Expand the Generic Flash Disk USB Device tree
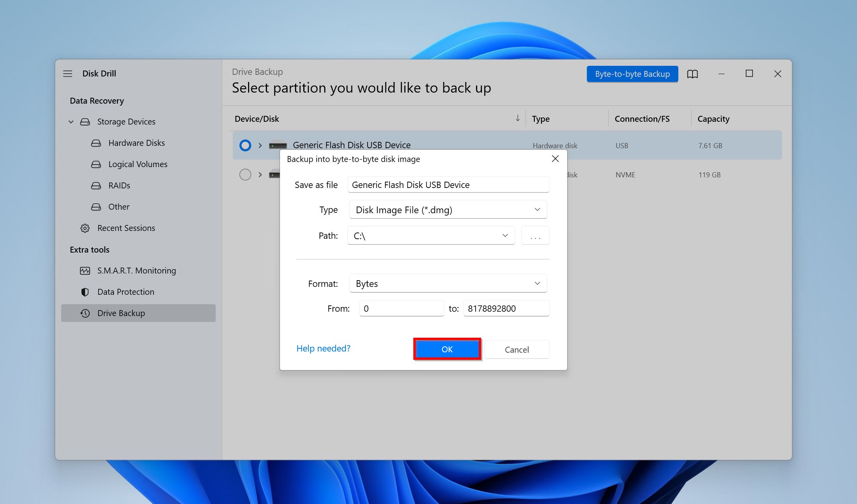This screenshot has height=504, width=857. [x=259, y=145]
